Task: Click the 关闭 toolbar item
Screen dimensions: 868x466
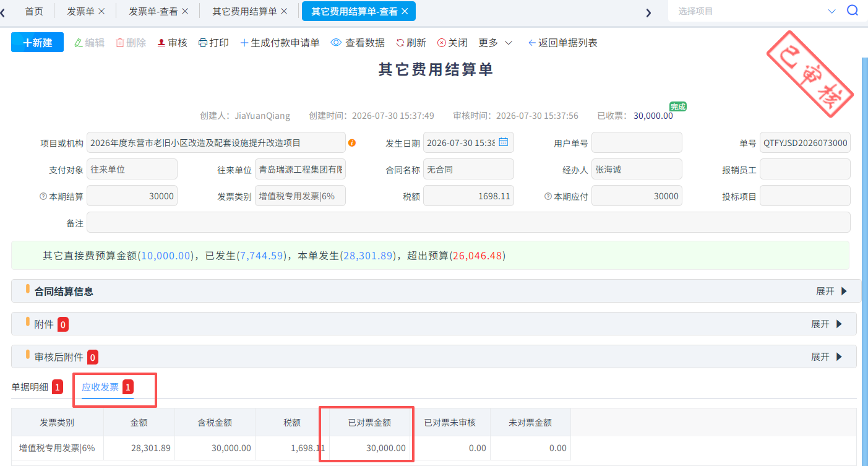Action: coord(452,43)
